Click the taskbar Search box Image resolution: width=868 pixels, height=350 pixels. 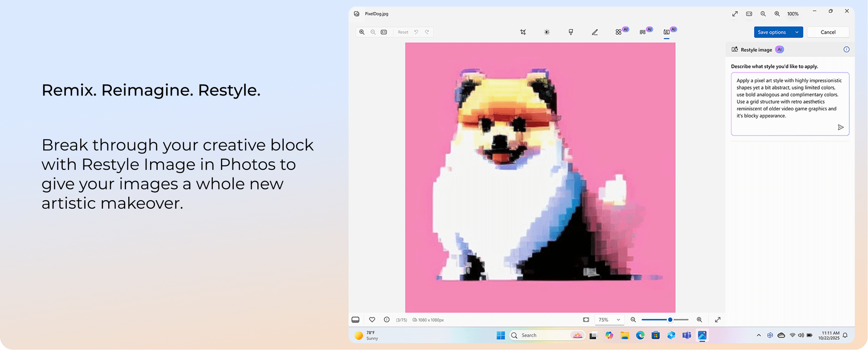(x=547, y=335)
